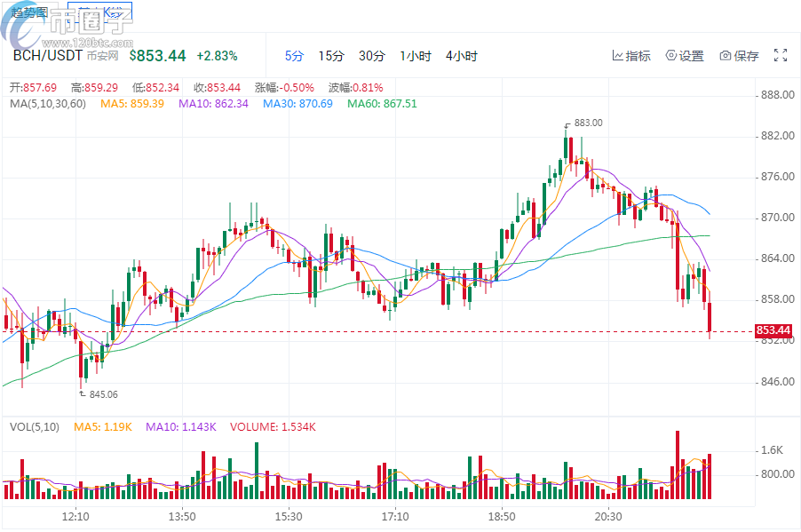Click the 800.00 volume axis label
Viewport: 801px width, 532px height.
coord(778,474)
